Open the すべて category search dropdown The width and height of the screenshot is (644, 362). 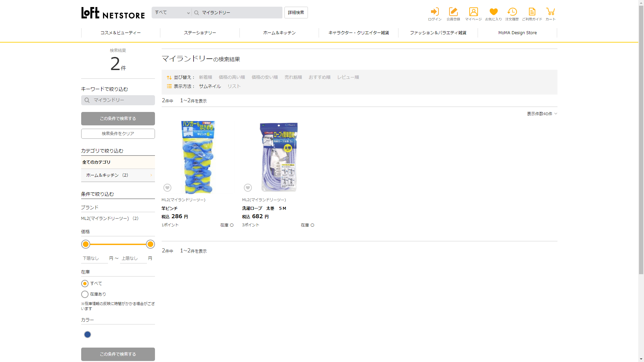coord(172,13)
